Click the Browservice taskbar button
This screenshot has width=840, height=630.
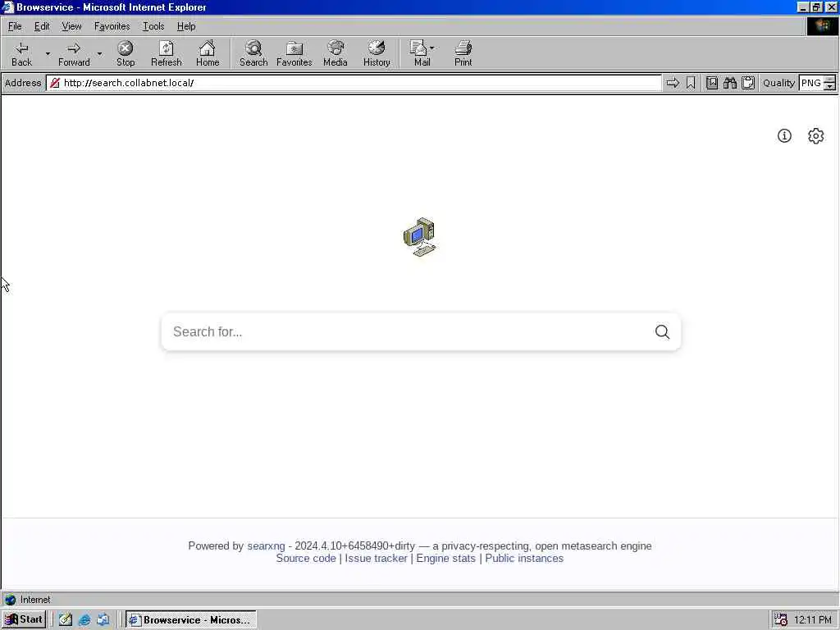[x=190, y=620]
